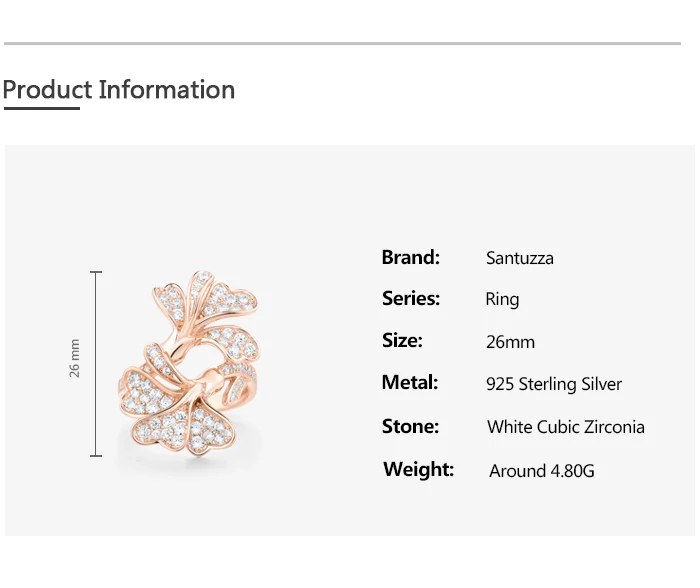The image size is (700, 588).
Task: Select the Metal label
Action: tap(410, 382)
